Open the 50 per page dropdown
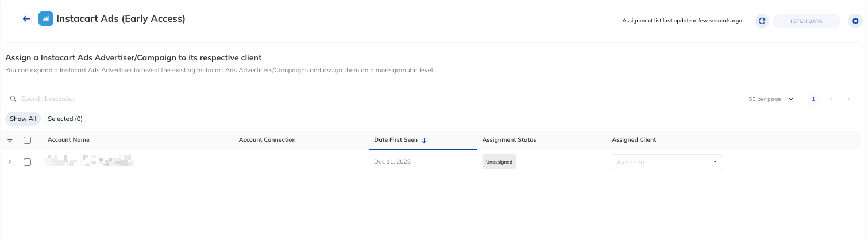The width and height of the screenshot is (868, 241). coord(771,99)
